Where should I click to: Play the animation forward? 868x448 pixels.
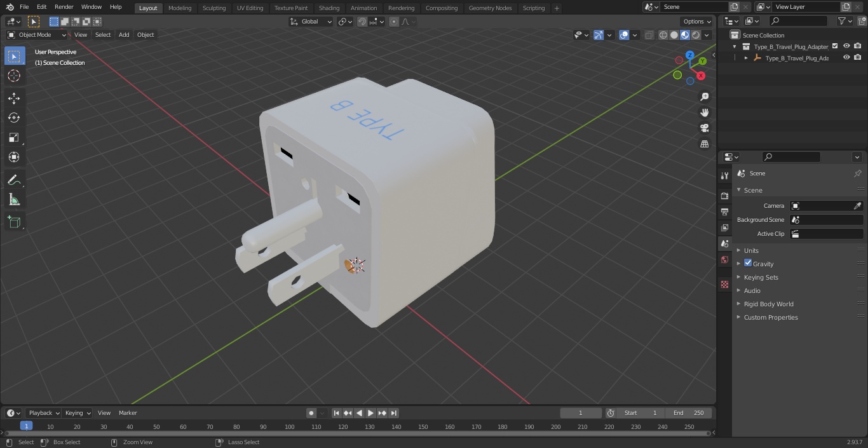[x=370, y=413]
